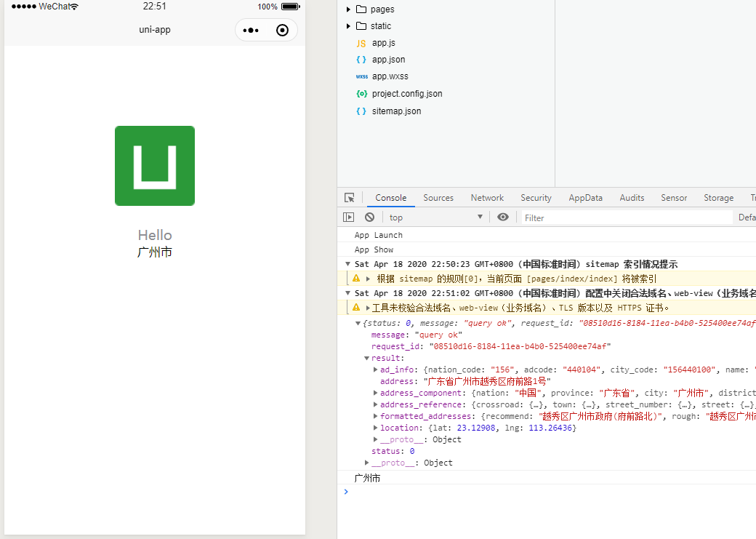The width and height of the screenshot is (756, 539).
Task: Click the show console sidebar icon
Action: pyautogui.click(x=348, y=217)
